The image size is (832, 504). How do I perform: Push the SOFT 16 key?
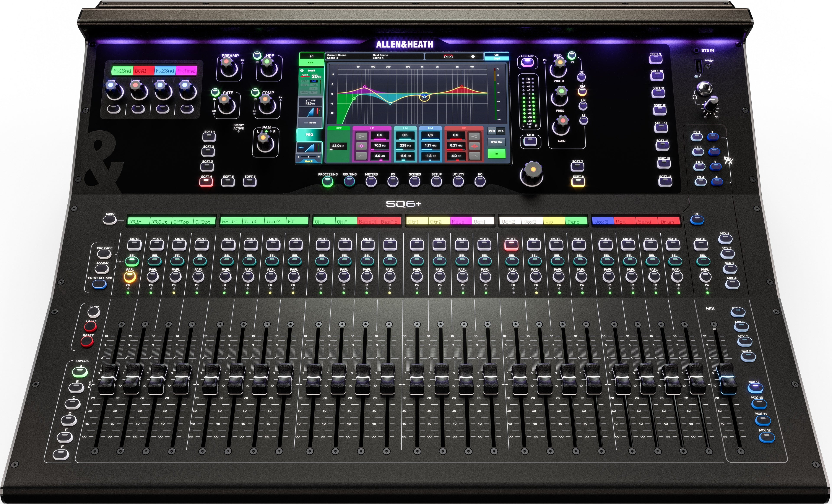pos(665,182)
